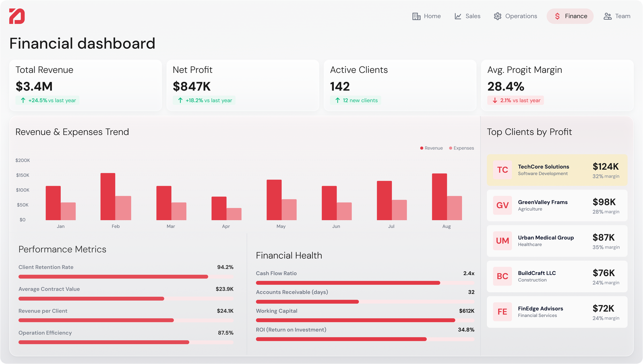Click the Client Retention Rate progress bar
The height and width of the screenshot is (364, 643).
coord(126,277)
